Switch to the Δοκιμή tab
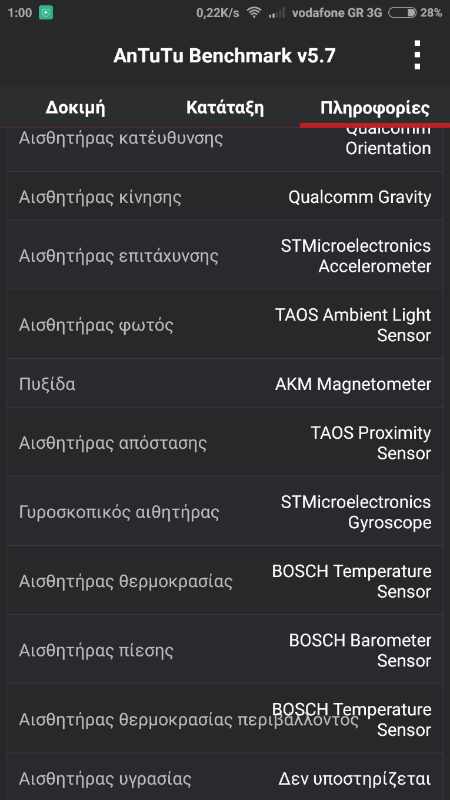450x800 pixels. (x=76, y=108)
